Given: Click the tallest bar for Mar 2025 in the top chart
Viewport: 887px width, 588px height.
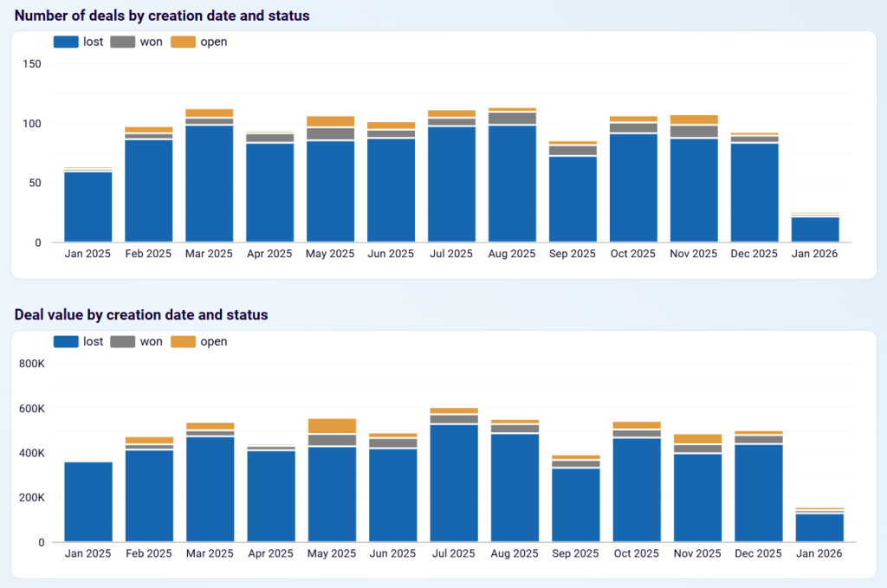Looking at the screenshot, I should pos(208,182).
